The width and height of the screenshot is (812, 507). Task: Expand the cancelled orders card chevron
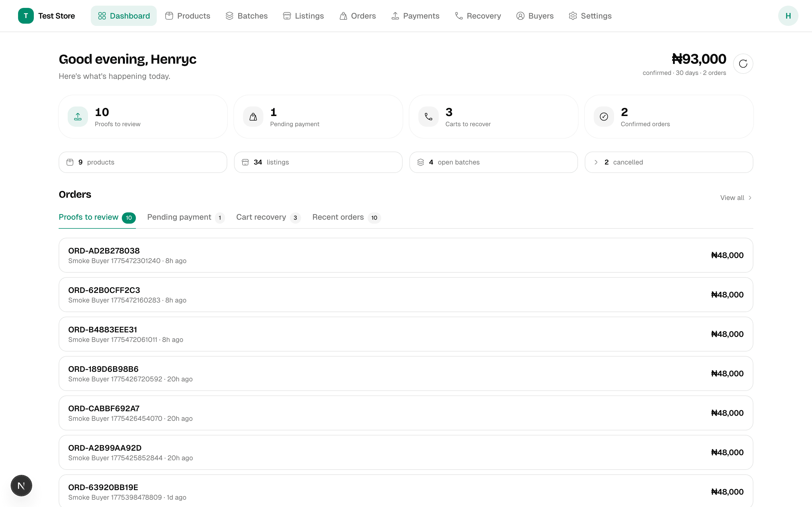click(596, 162)
